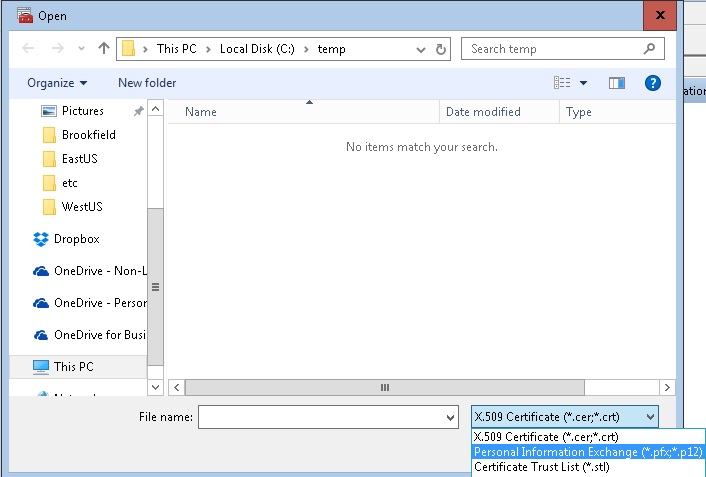706x477 pixels.
Task: Open EastUS folder in navigation pane
Action: tap(70, 159)
